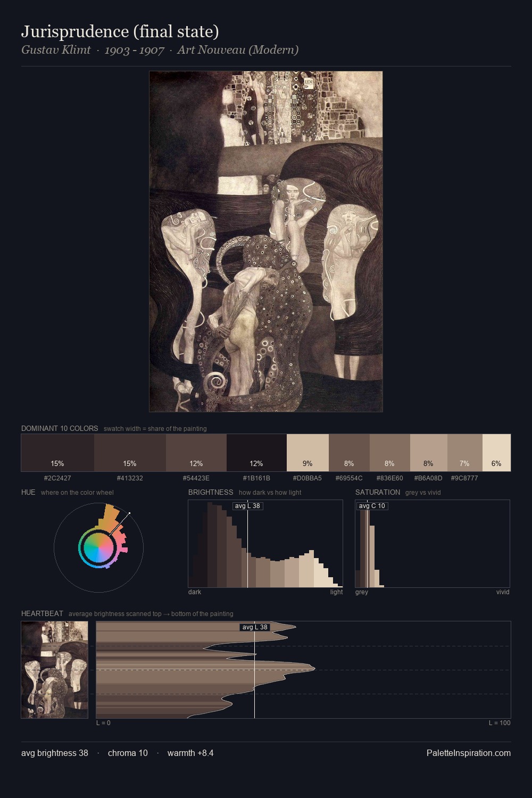Click the 'L = 100' axis label
532x798 pixels.
coord(500,723)
